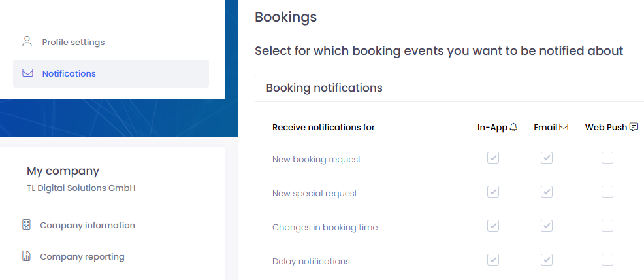Click the Company information building icon

pyautogui.click(x=26, y=225)
